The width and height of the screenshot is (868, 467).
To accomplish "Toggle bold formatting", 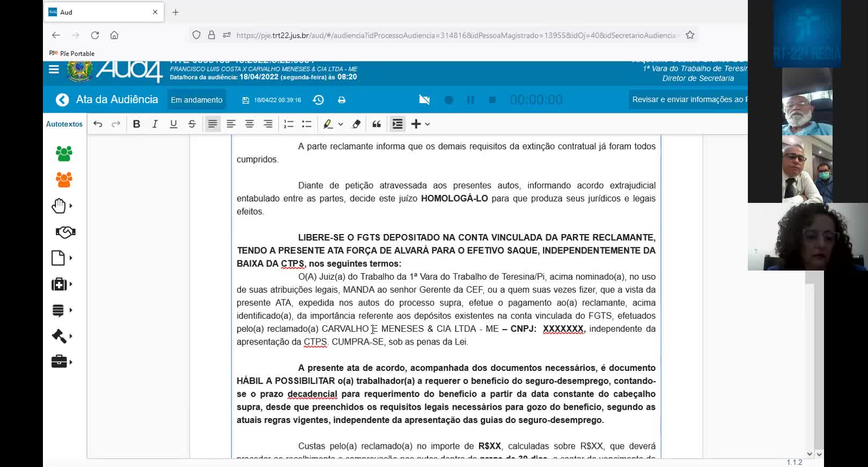I will 137,124.
